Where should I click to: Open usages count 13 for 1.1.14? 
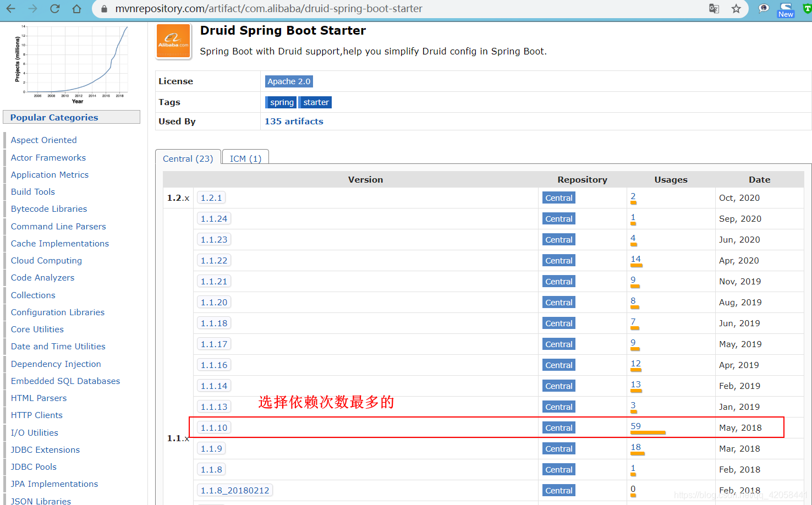(x=635, y=385)
